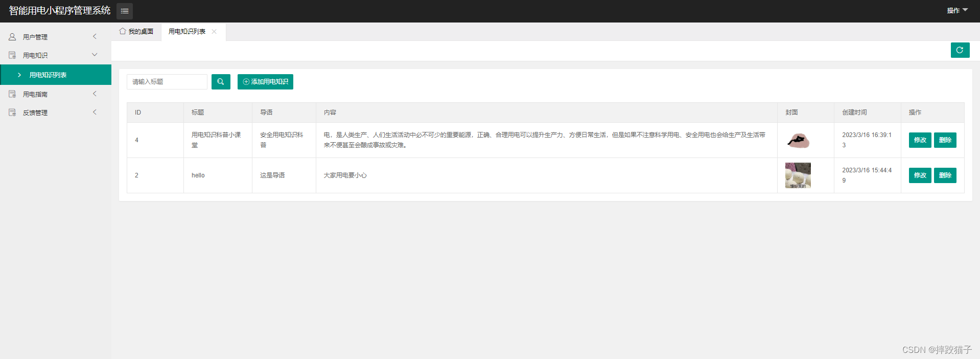
Task: Click the ID column header
Action: 155,113
